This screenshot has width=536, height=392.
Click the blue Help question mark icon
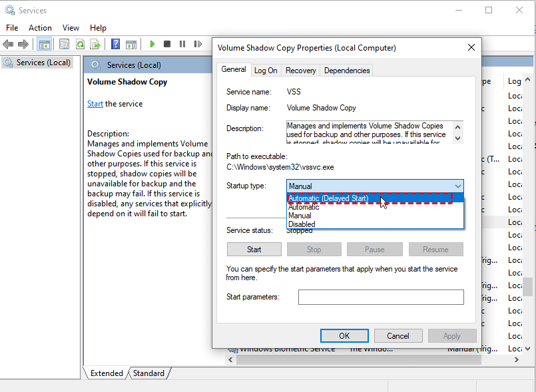115,45
